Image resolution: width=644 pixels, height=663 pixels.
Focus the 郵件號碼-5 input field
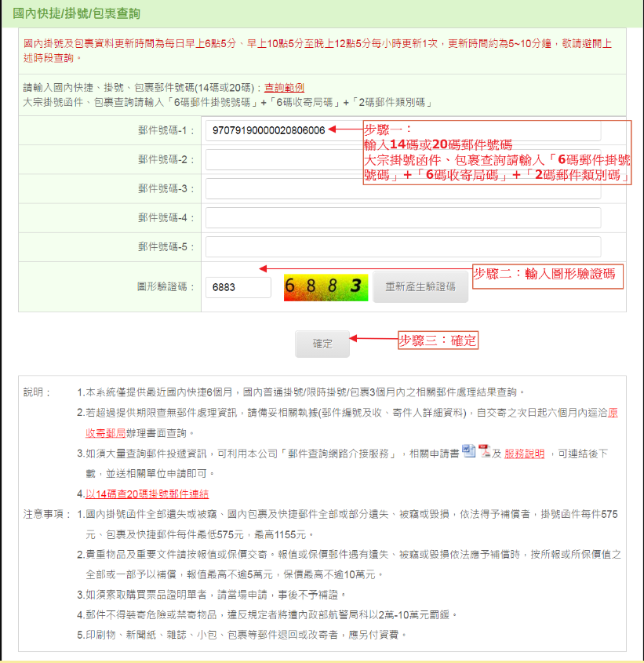(x=403, y=247)
